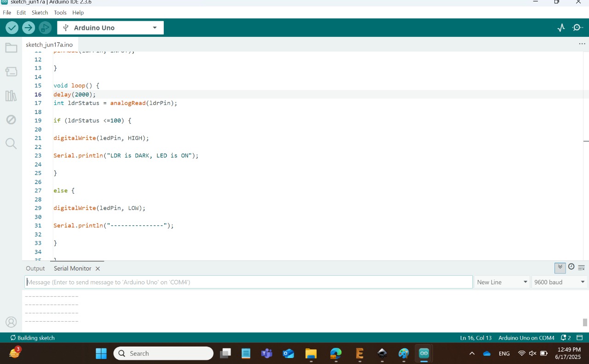This screenshot has width=589, height=364.
Task: Close the Serial Monitor tab
Action: point(98,269)
